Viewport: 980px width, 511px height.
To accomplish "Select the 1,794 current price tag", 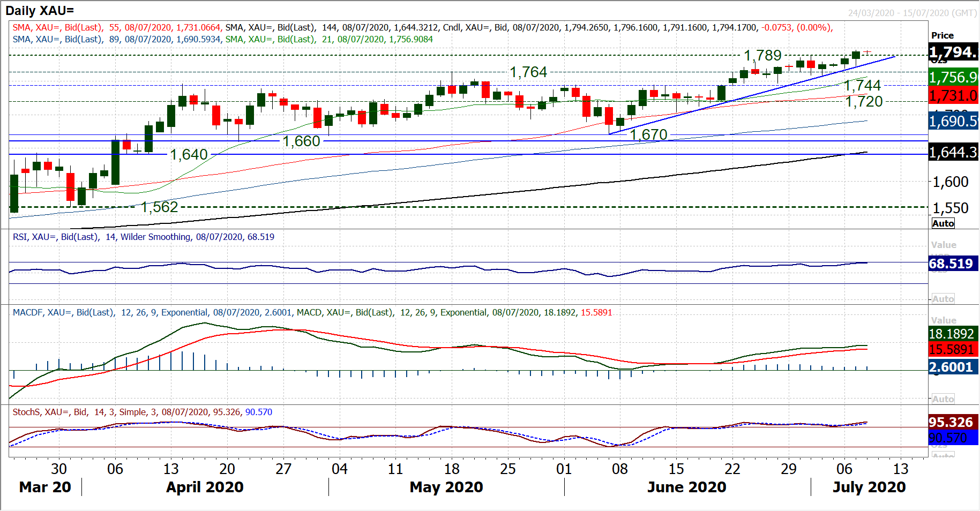I will point(953,52).
